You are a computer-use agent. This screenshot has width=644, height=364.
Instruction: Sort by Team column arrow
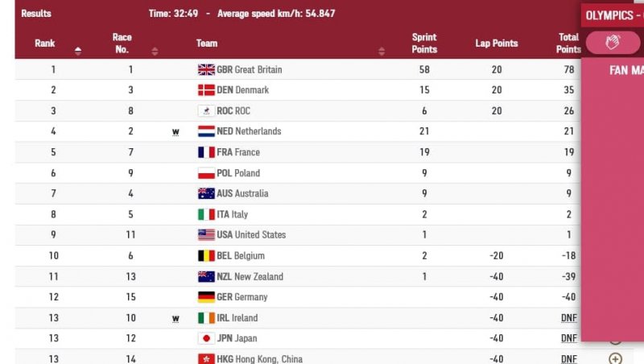click(x=382, y=51)
